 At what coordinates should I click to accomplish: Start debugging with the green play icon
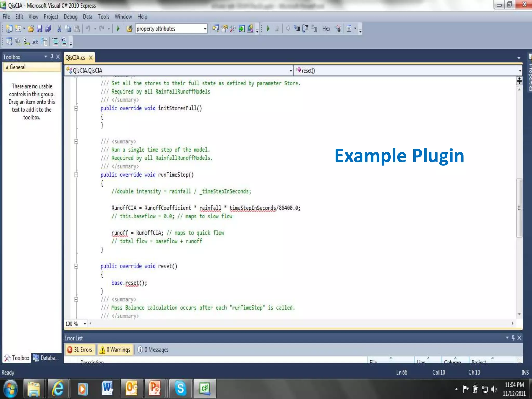pos(118,29)
